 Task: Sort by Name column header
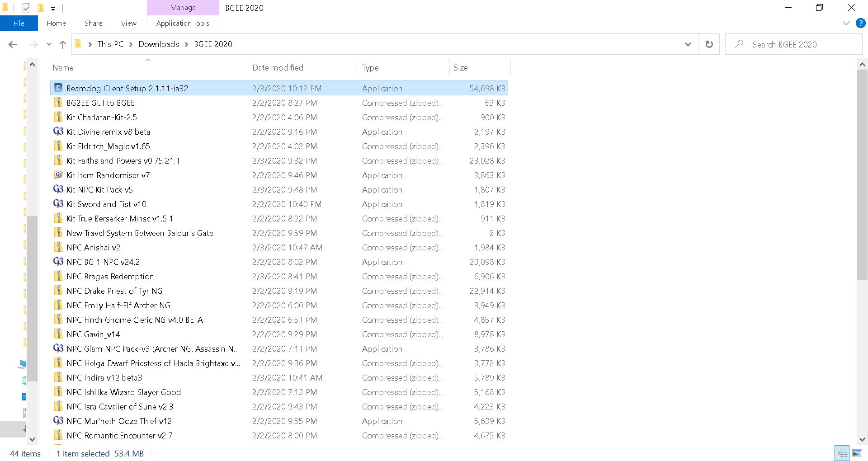[148, 67]
